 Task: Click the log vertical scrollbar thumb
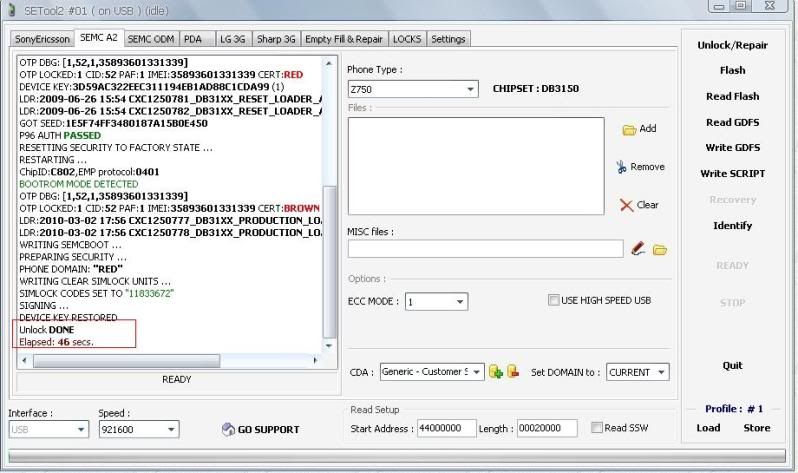[329, 262]
